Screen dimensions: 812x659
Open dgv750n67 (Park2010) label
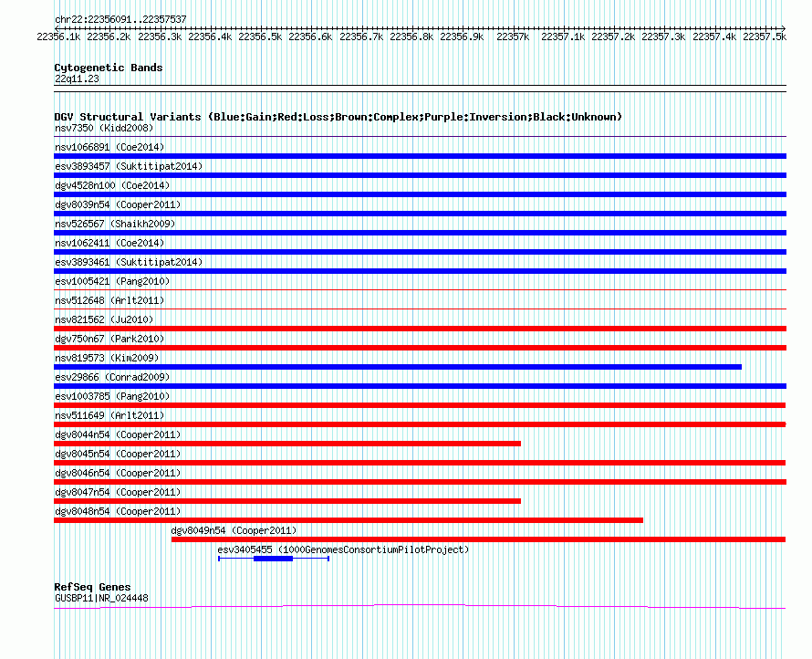point(109,339)
